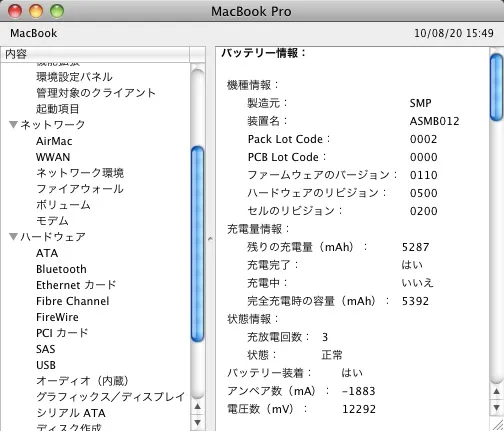The height and width of the screenshot is (431, 504).
Task: Click the cell revision value 0200
Action: coord(423,211)
